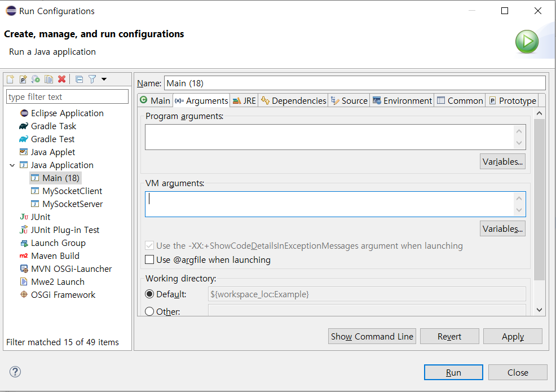Open the Source tab
This screenshot has height=392, width=556.
point(349,100)
